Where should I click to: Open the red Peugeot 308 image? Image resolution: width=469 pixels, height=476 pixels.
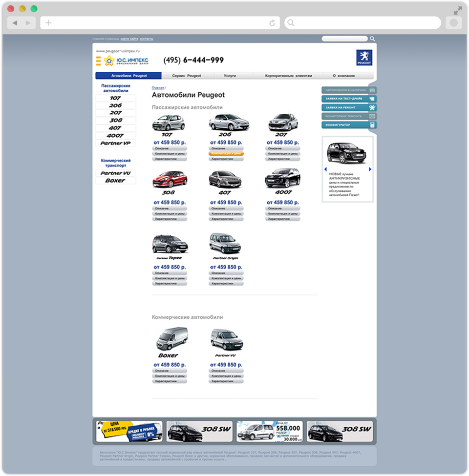pyautogui.click(x=170, y=179)
